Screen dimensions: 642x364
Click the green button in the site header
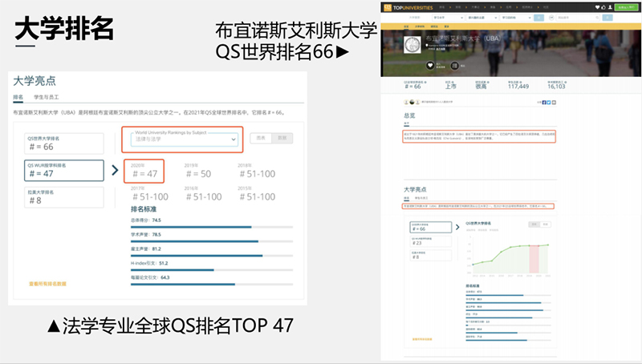(x=627, y=7)
